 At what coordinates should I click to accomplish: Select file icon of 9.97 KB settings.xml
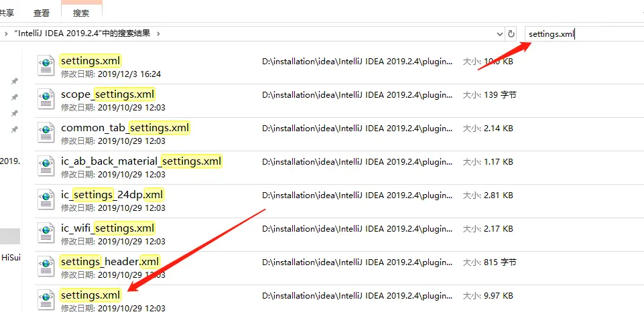tap(46, 299)
